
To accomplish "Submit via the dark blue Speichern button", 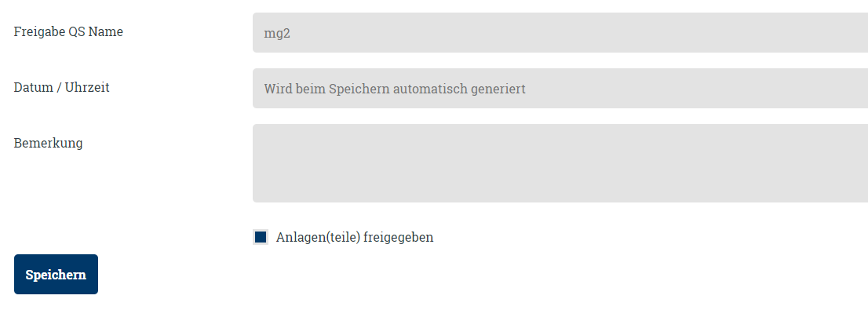I will tap(56, 274).
